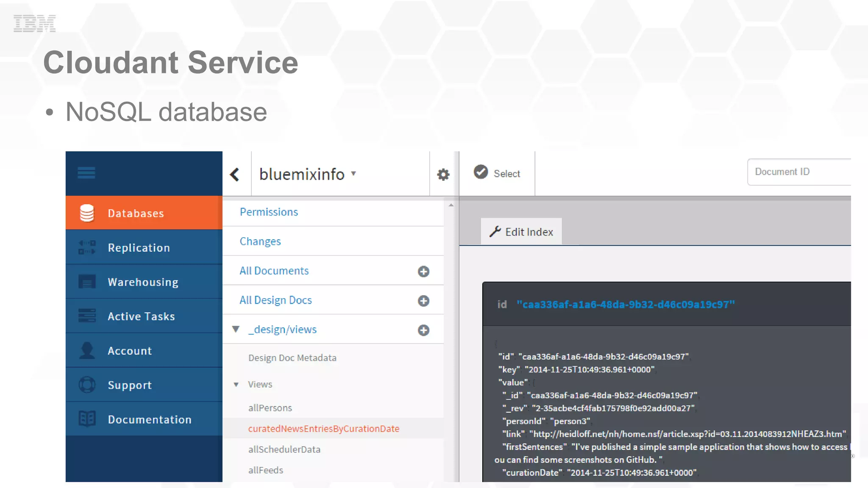Image resolution: width=868 pixels, height=488 pixels.
Task: Open the hamburger menu icon
Action: (x=86, y=173)
